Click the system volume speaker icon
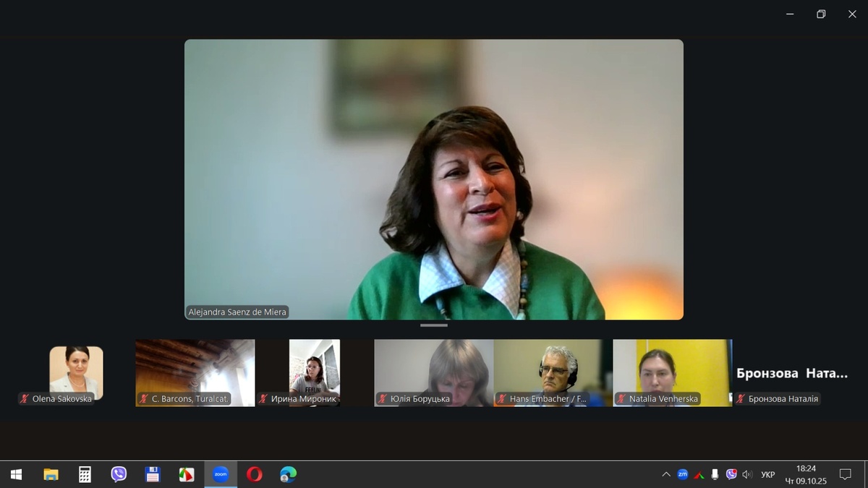 747,474
